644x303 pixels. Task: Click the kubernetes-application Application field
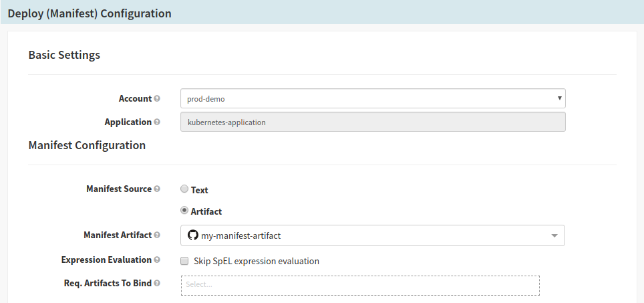pos(373,122)
